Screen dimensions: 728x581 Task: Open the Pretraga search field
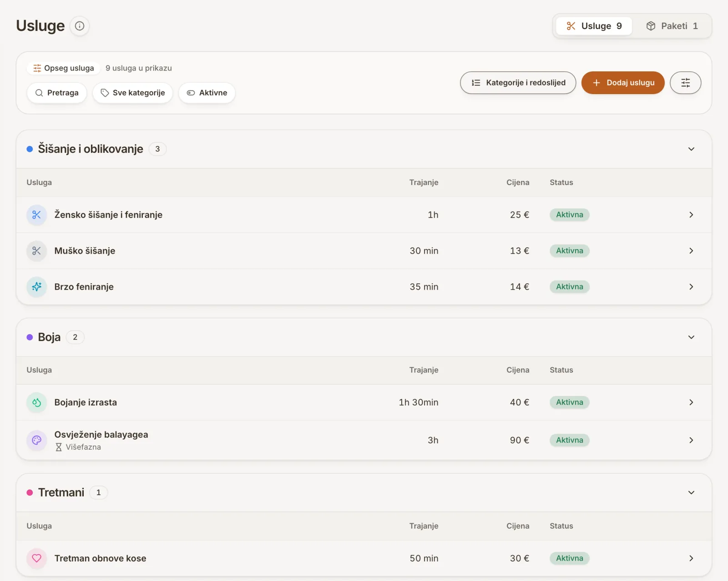click(57, 93)
